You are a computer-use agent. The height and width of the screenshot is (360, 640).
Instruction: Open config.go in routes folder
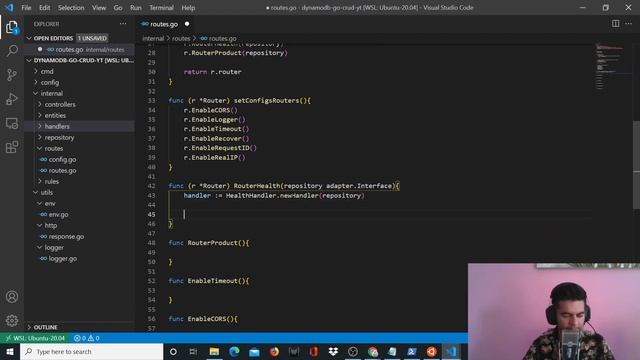[62, 160]
